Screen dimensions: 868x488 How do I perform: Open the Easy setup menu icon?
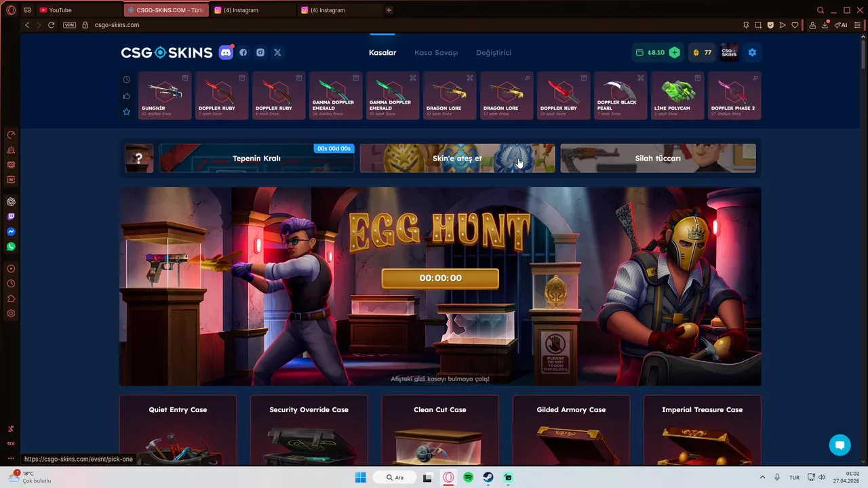click(857, 25)
